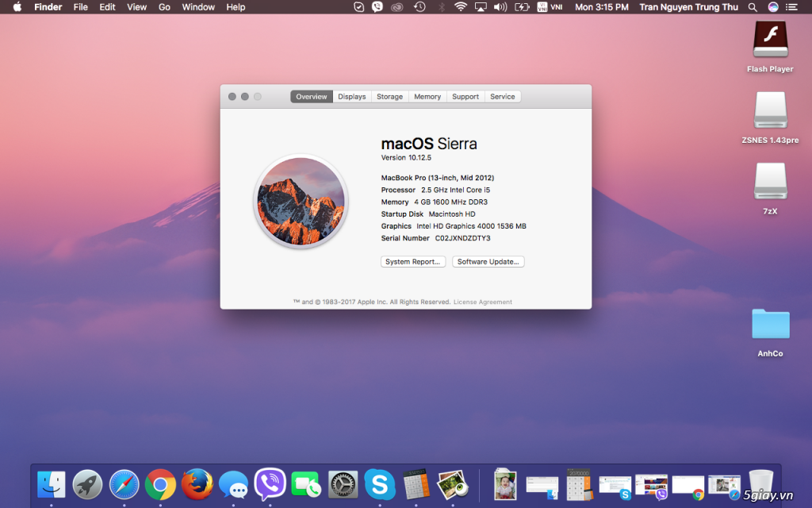Open the Apple menu
The height and width of the screenshot is (508, 812).
(x=17, y=7)
